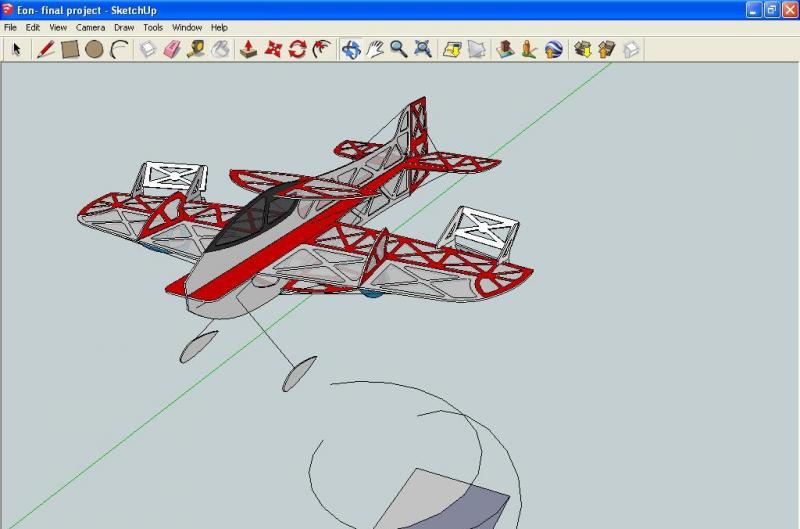
Task: Use the Tape Measure tool
Action: (x=196, y=49)
